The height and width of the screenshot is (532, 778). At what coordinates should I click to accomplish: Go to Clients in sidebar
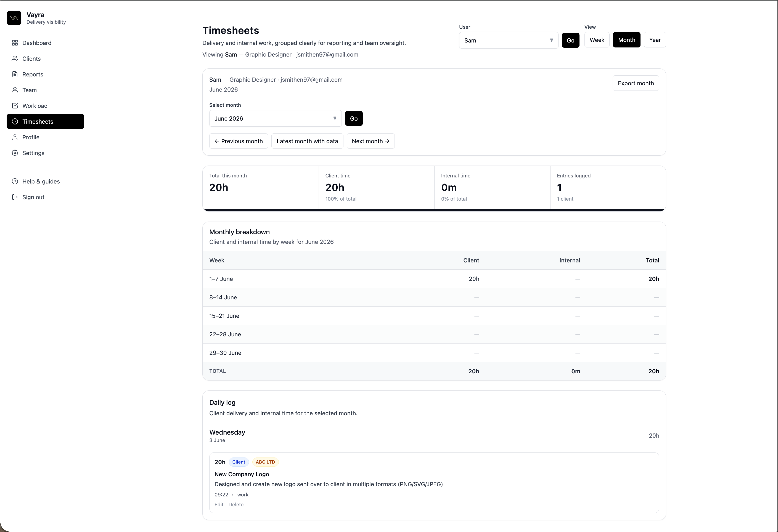tap(45, 58)
